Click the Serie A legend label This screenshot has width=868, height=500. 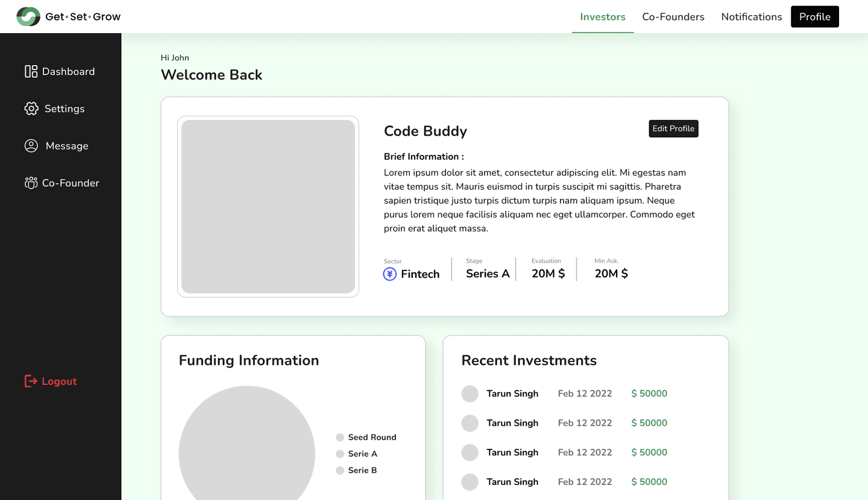click(362, 454)
